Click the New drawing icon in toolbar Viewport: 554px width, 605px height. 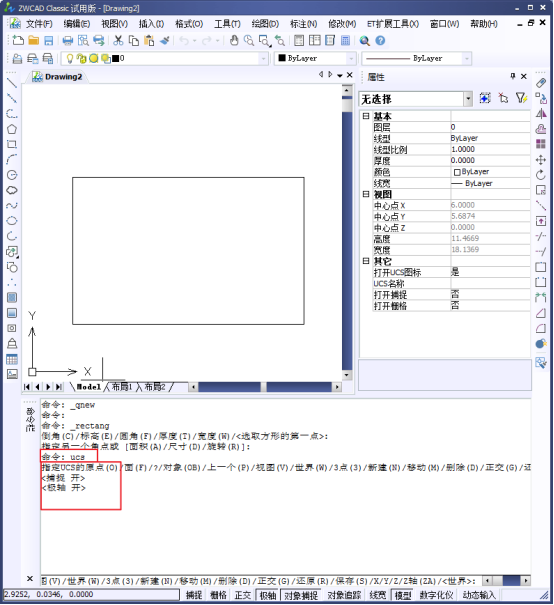17,41
